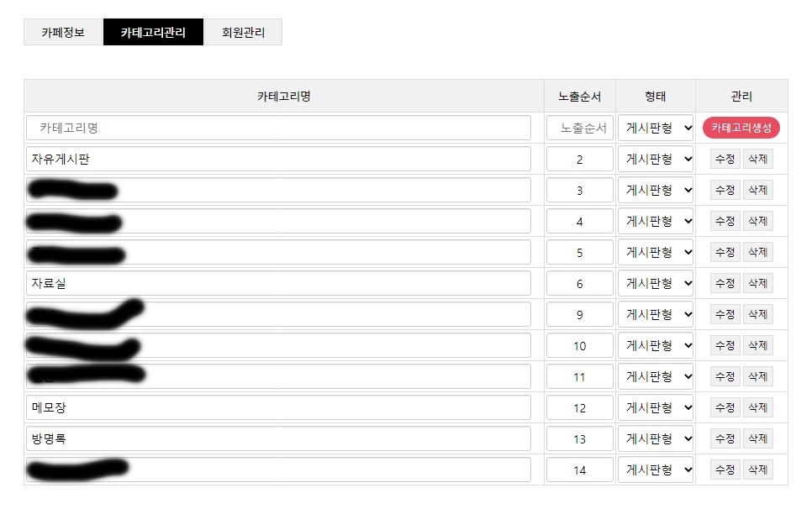Click the empty 카테고리명 input field
Viewport: 812px width, 509px height.
(x=279, y=128)
